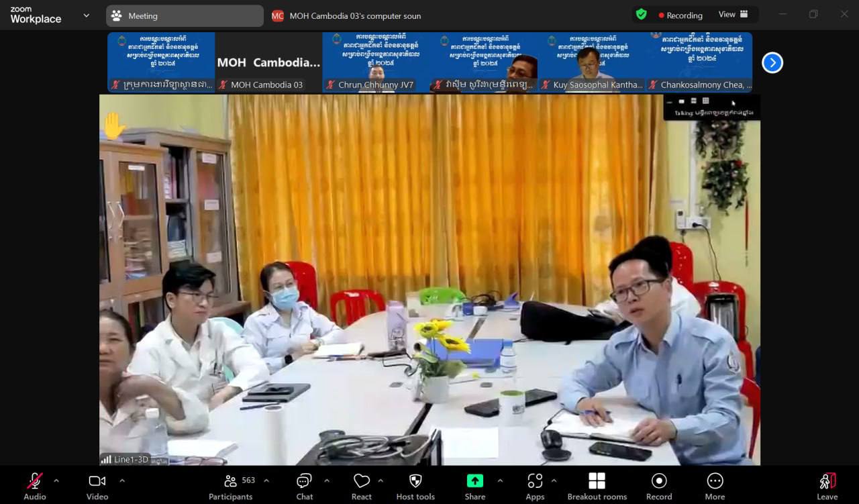This screenshot has height=504, width=859.
Task: Expand the caret next to Participants
Action: 266,481
